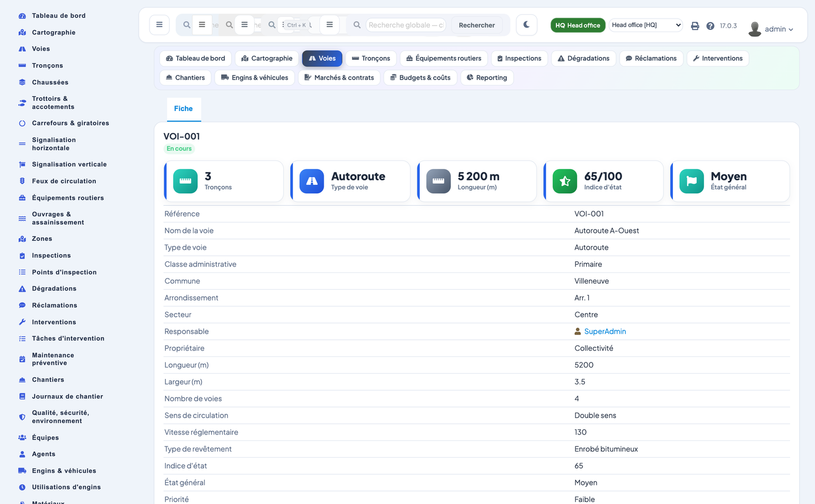815x504 pixels.
Task: Open Agents in the sidebar
Action: pos(43,454)
